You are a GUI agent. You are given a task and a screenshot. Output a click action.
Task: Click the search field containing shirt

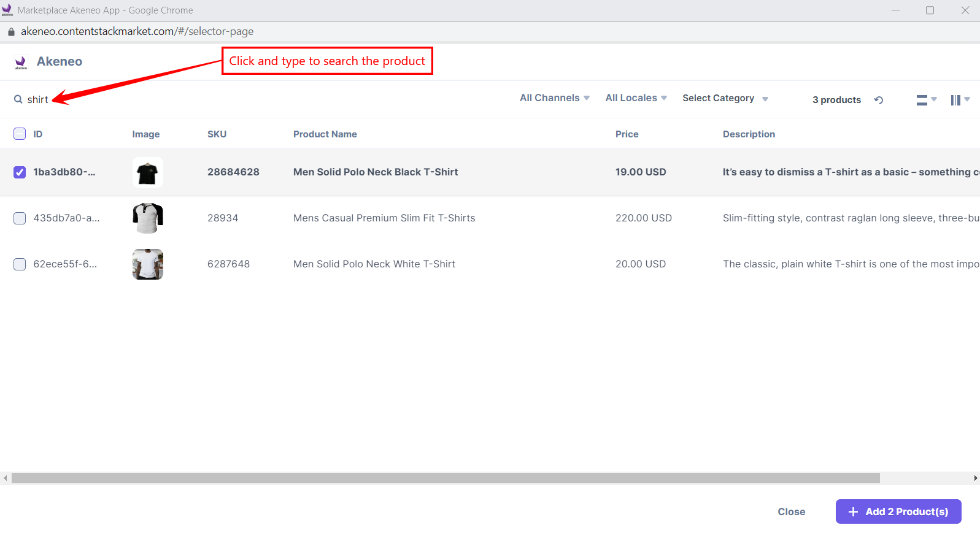[37, 99]
